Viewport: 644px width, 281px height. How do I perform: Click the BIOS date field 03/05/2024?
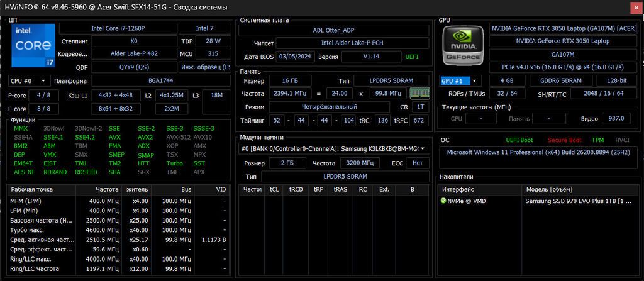click(x=295, y=57)
